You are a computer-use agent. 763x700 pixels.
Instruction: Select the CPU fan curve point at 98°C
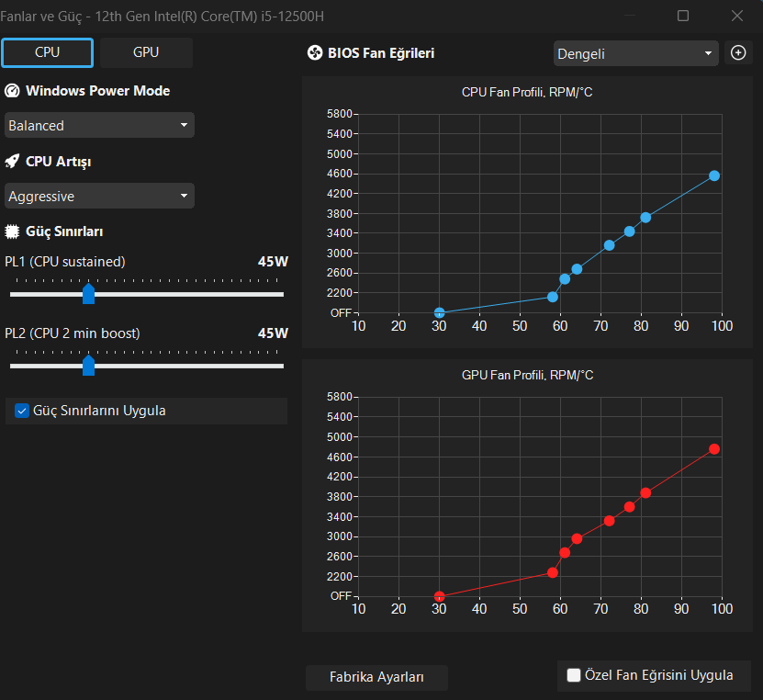pyautogui.click(x=713, y=175)
